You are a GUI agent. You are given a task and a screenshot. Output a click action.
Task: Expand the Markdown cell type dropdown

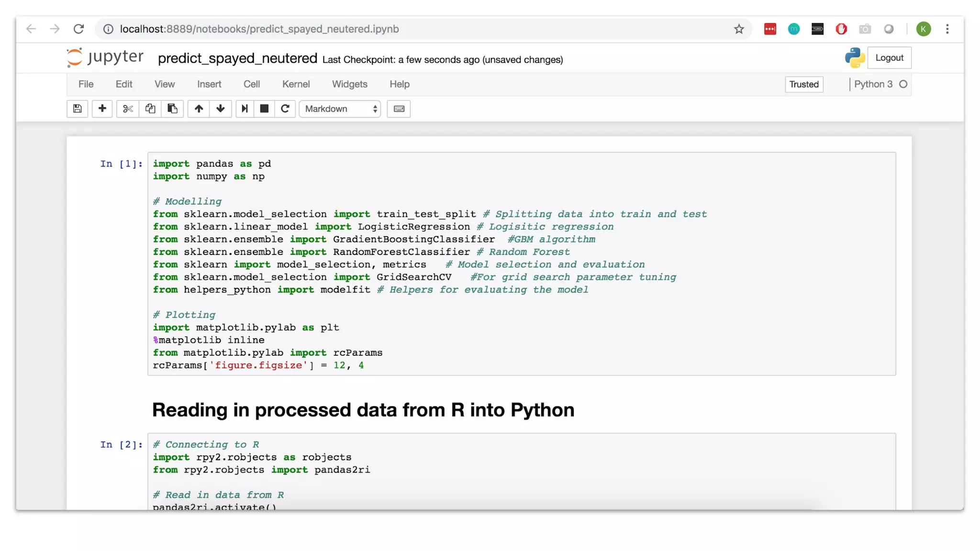340,109
